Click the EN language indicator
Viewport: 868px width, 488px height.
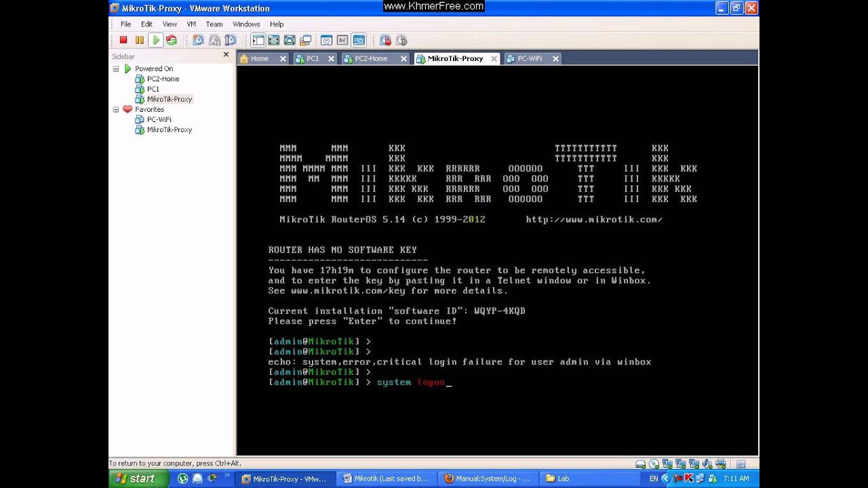click(653, 479)
